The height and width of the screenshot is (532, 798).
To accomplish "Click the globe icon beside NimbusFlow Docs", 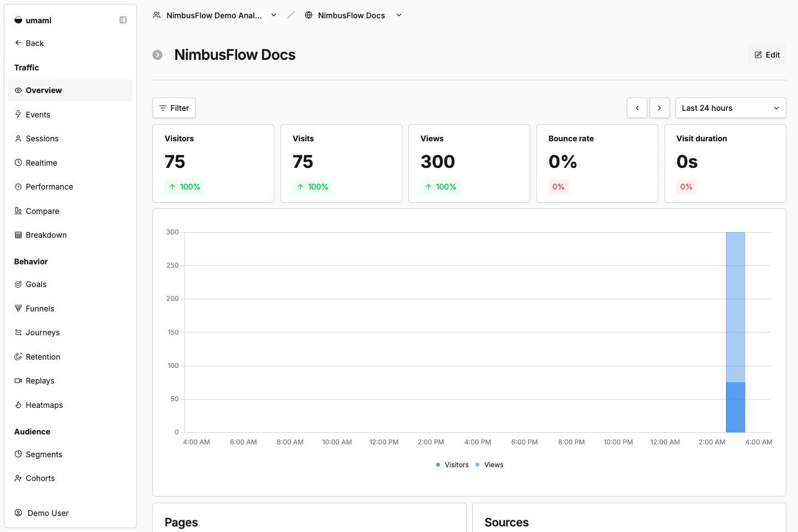I will click(309, 15).
